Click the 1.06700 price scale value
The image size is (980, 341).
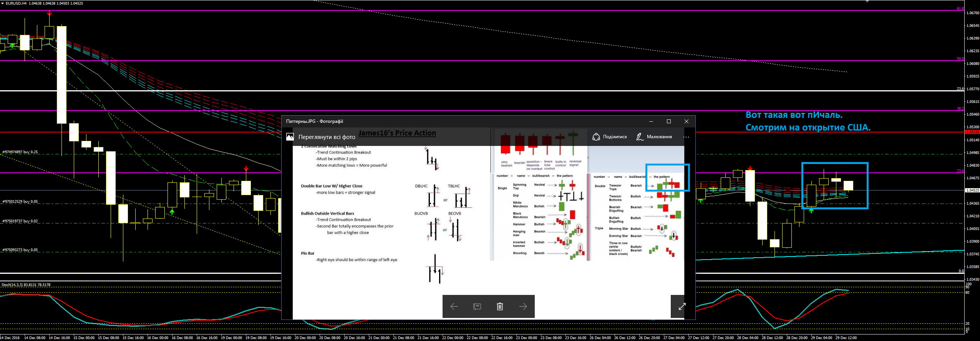click(x=973, y=13)
